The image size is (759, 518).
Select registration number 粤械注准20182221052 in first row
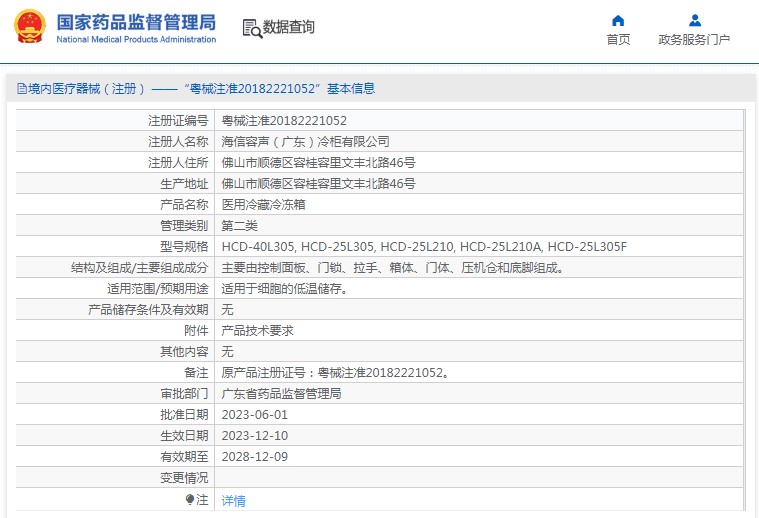pos(284,121)
